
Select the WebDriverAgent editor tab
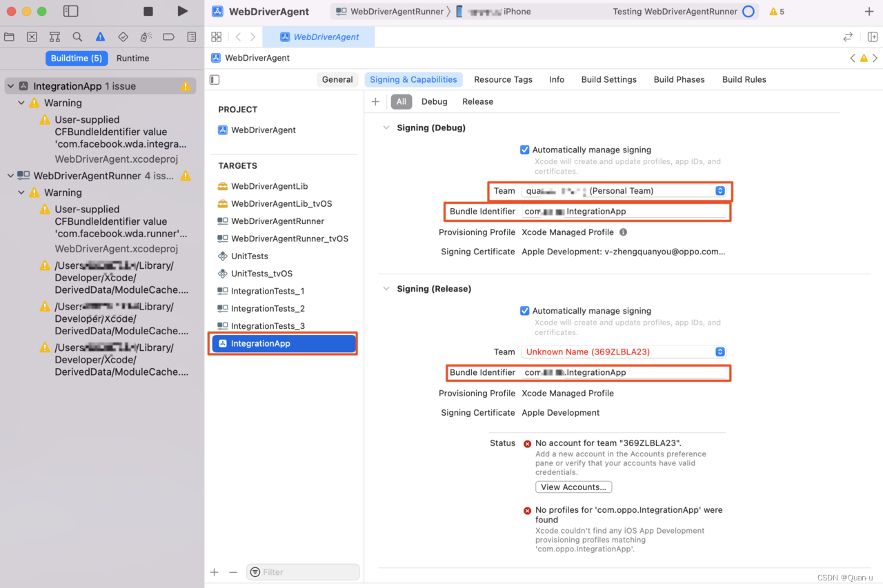[319, 37]
